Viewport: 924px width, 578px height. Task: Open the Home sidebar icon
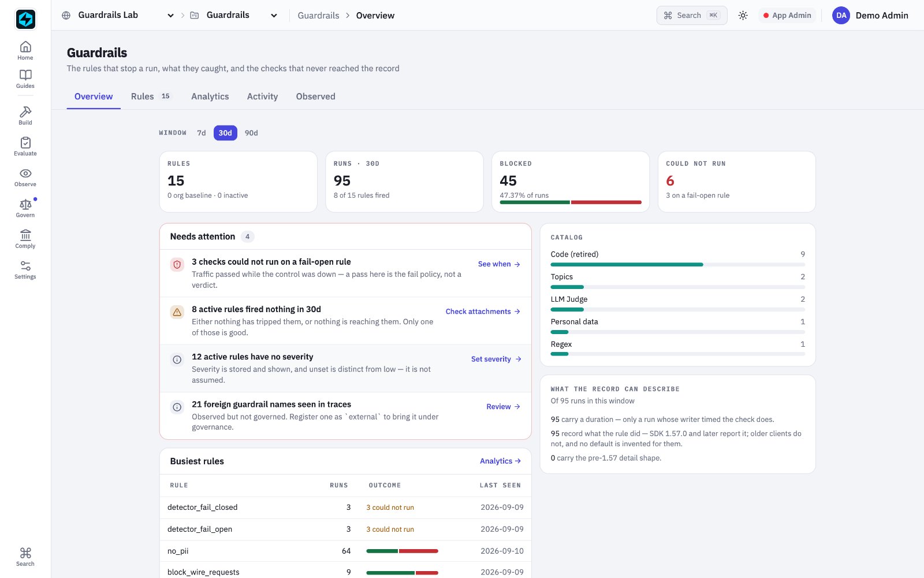(x=25, y=50)
